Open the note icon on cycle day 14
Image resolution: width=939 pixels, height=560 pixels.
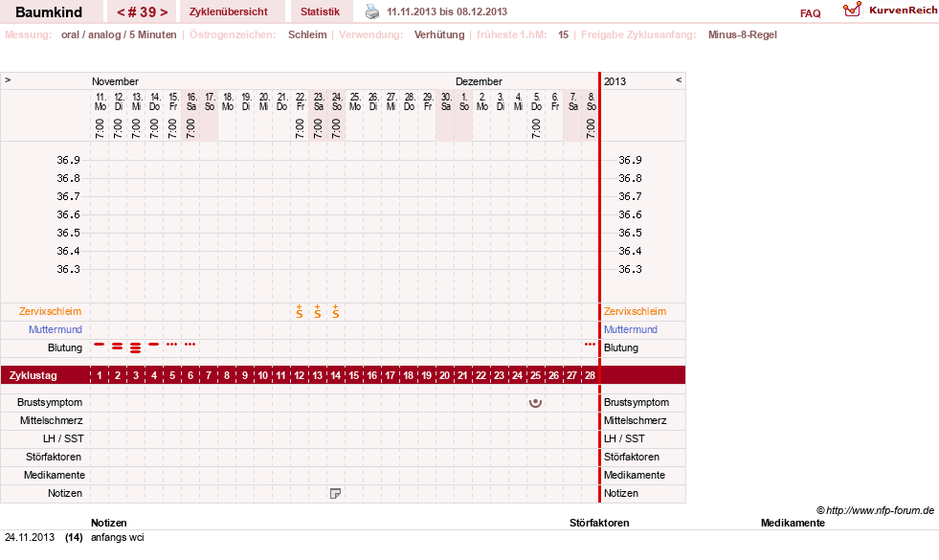coord(335,494)
